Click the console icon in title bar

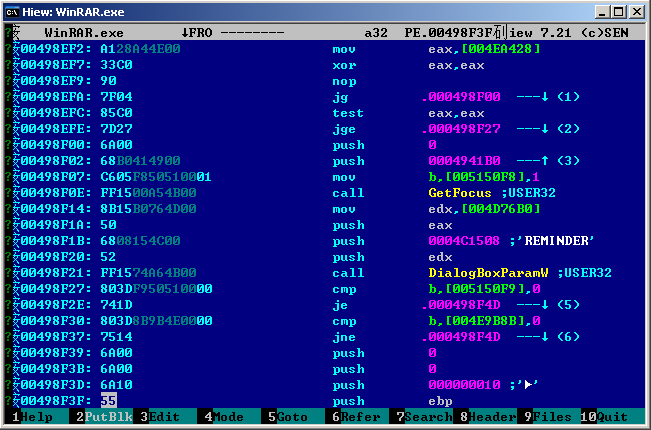[x=12, y=12]
